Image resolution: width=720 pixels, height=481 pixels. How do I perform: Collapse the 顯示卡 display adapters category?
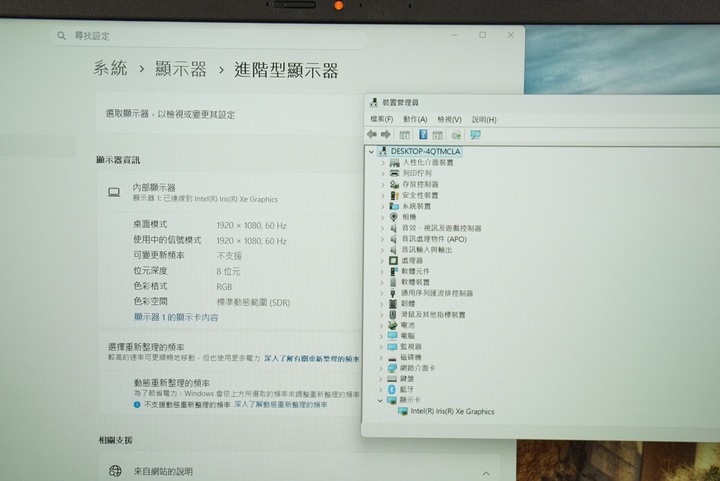point(380,400)
